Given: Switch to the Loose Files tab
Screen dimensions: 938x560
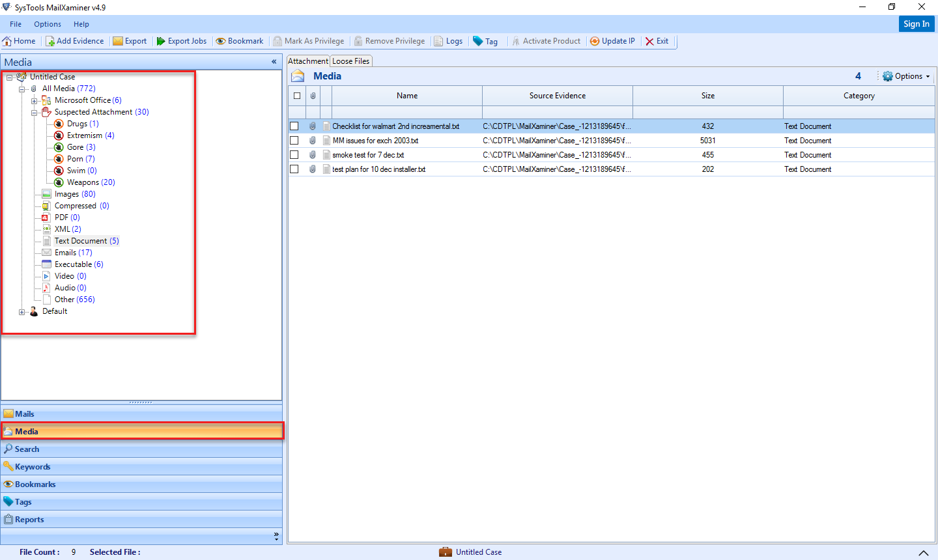Looking at the screenshot, I should pos(350,61).
